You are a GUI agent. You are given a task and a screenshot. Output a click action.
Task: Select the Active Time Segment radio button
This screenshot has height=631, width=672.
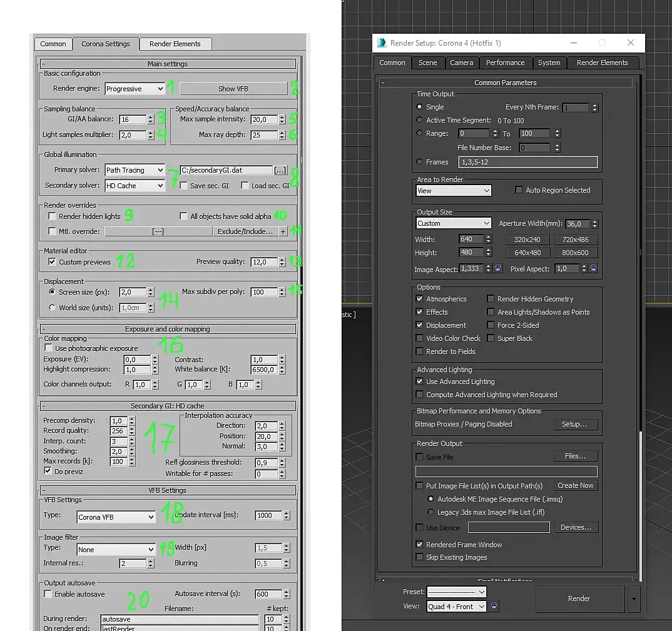[x=420, y=120]
